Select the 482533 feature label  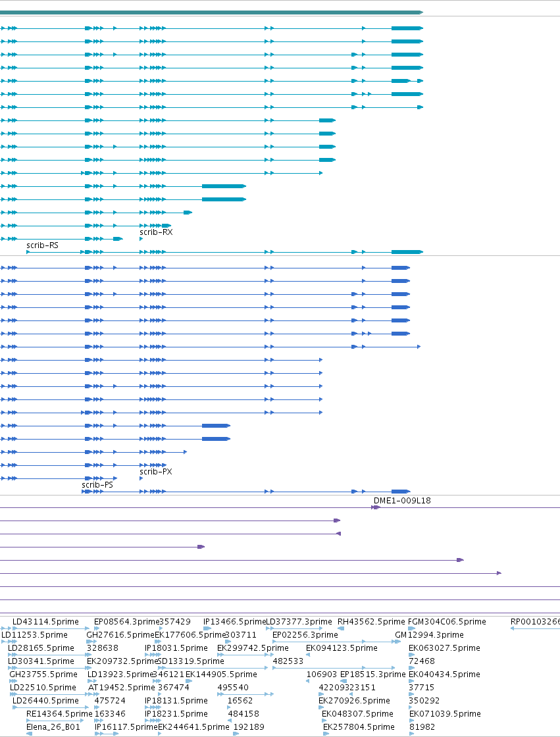pos(288,661)
